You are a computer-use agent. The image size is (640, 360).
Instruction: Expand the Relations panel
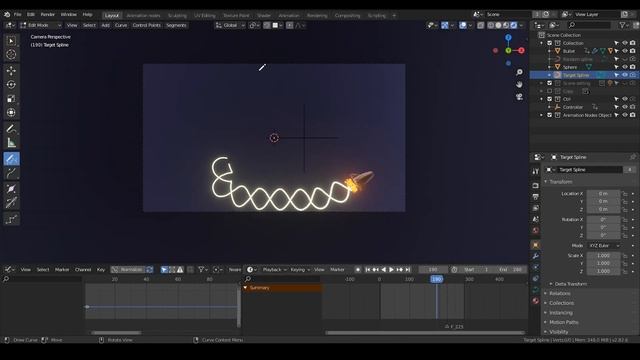click(559, 293)
